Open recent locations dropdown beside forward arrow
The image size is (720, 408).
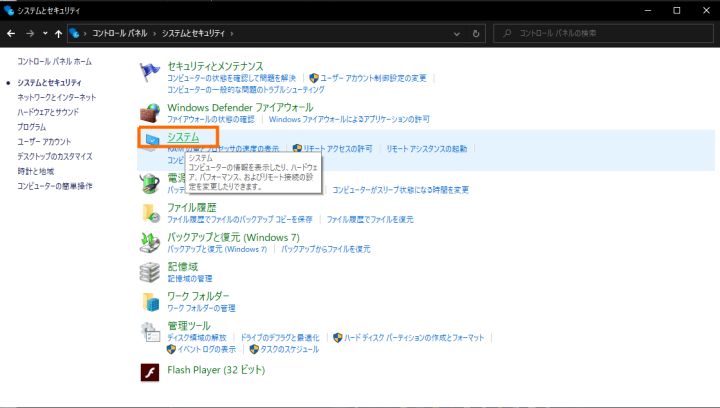coord(45,32)
